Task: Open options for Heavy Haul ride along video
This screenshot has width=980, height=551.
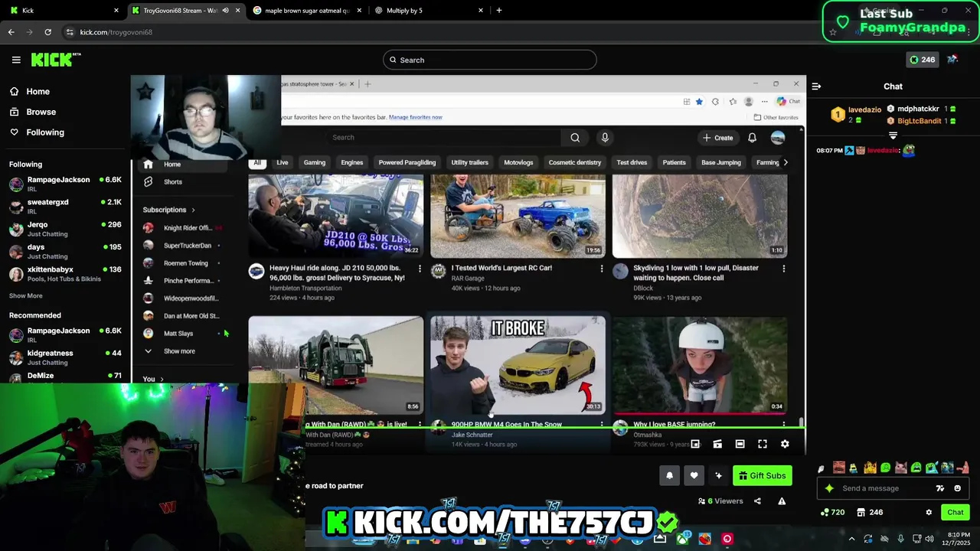Action: pos(420,269)
